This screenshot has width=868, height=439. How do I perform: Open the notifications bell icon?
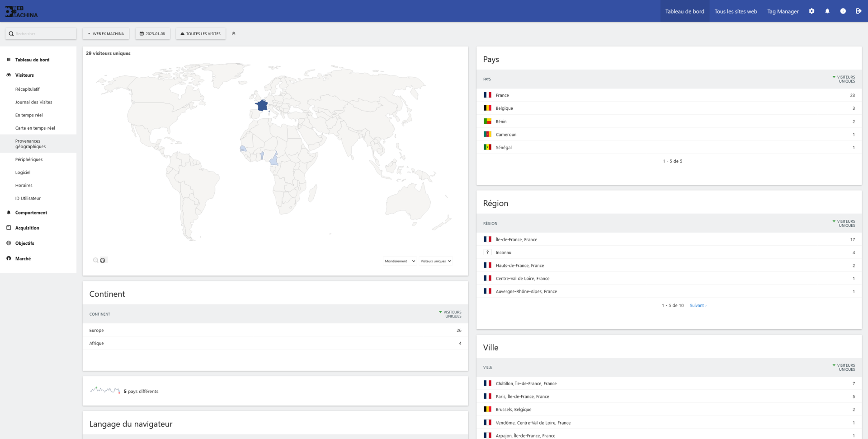point(827,11)
